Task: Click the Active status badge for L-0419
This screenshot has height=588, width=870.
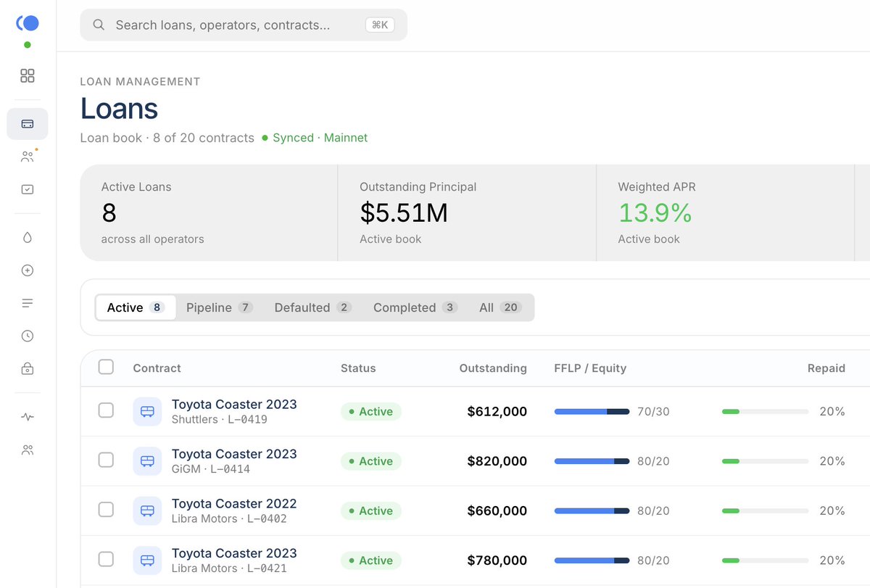Action: (x=370, y=411)
